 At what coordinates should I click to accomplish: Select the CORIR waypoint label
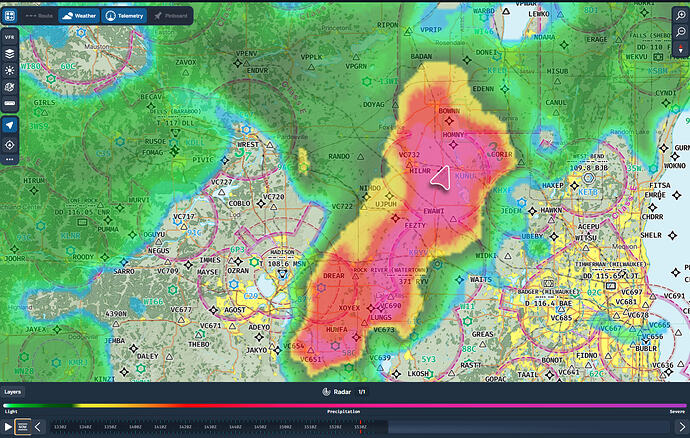pyautogui.click(x=501, y=155)
